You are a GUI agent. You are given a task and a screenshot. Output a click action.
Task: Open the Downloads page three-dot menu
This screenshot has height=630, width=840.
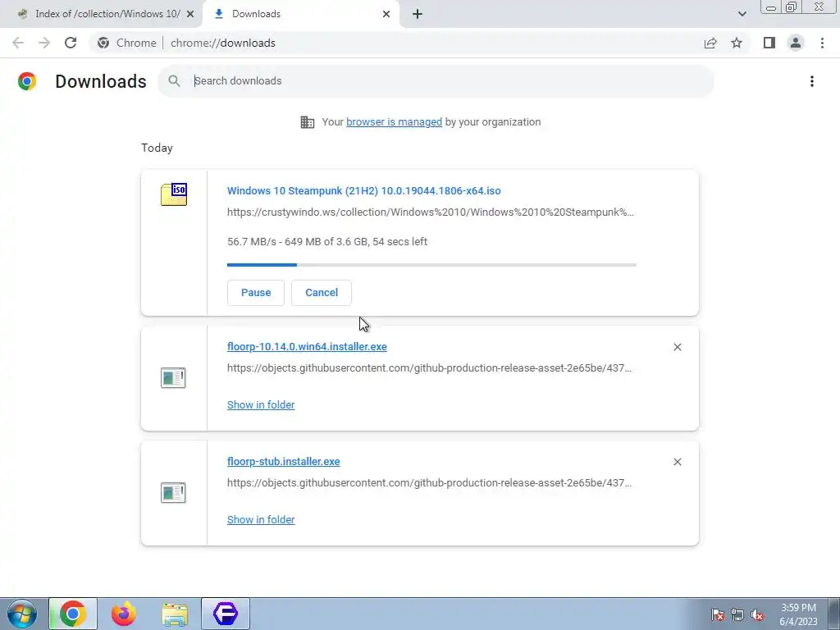pos(812,81)
